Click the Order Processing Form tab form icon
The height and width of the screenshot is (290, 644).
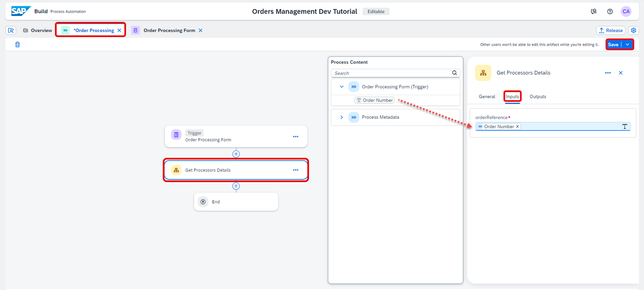pyautogui.click(x=136, y=30)
